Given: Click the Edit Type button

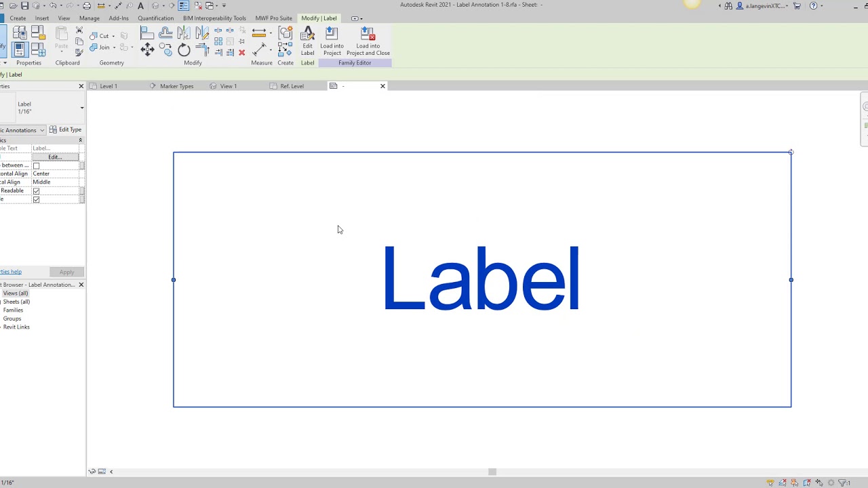Looking at the screenshot, I should tap(65, 129).
